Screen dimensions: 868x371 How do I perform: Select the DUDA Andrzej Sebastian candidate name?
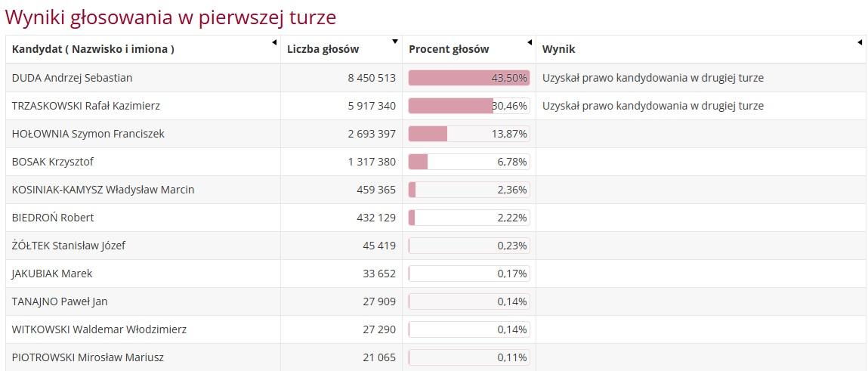(x=73, y=78)
